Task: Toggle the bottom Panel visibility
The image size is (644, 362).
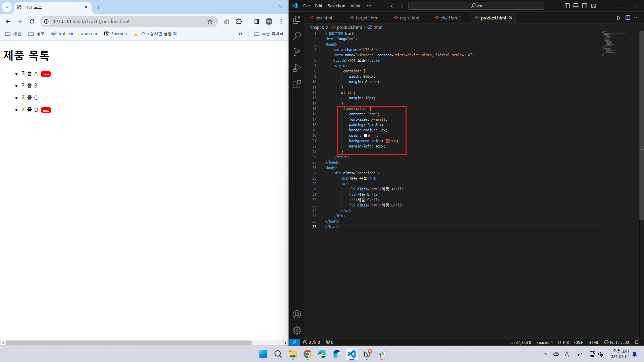Action: (576, 6)
